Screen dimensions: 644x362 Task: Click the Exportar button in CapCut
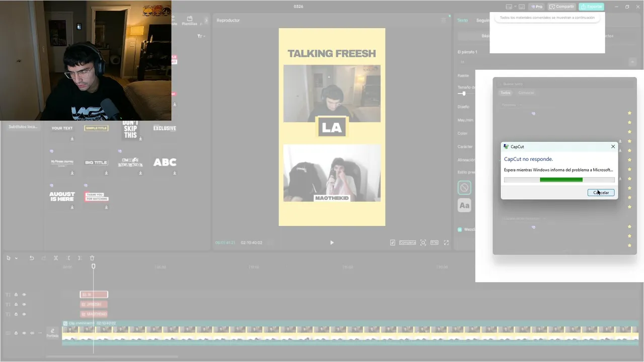pyautogui.click(x=591, y=7)
